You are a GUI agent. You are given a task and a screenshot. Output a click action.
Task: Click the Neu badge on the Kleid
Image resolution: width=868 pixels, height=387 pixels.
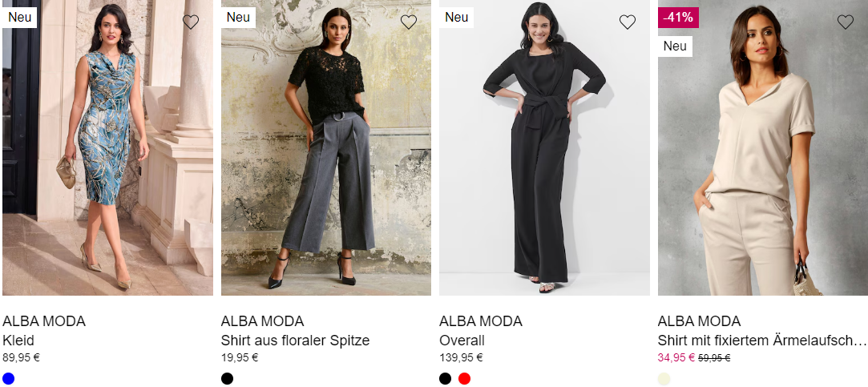click(19, 17)
